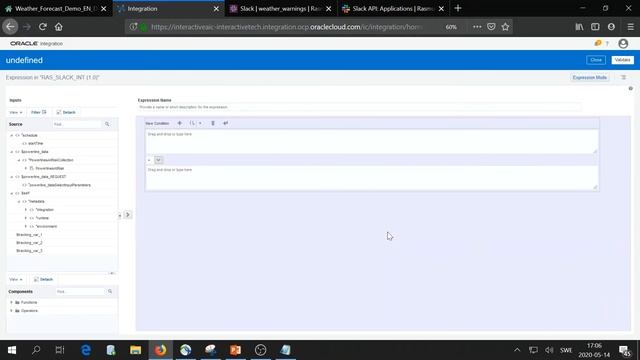Switch to the Slack API Applications browser tab
Screen dimensions: 640x360
[x=393, y=9]
